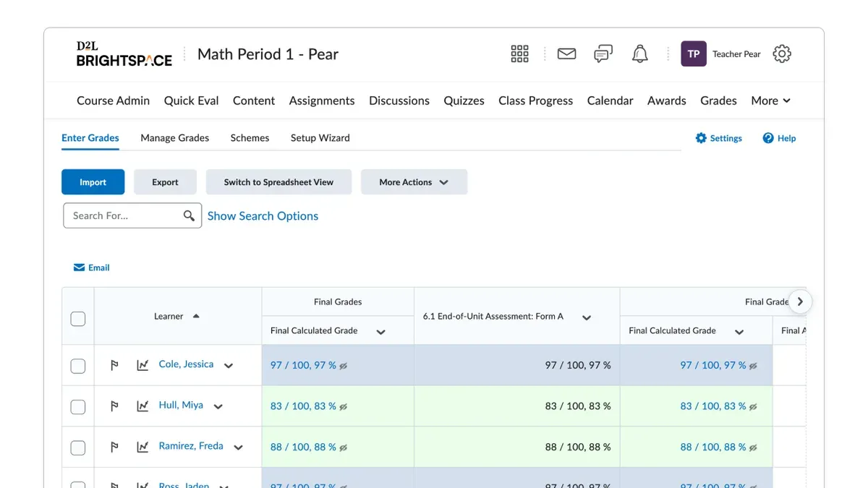Open class progress chart for Hull, Miya
868x488 pixels.
[142, 406]
